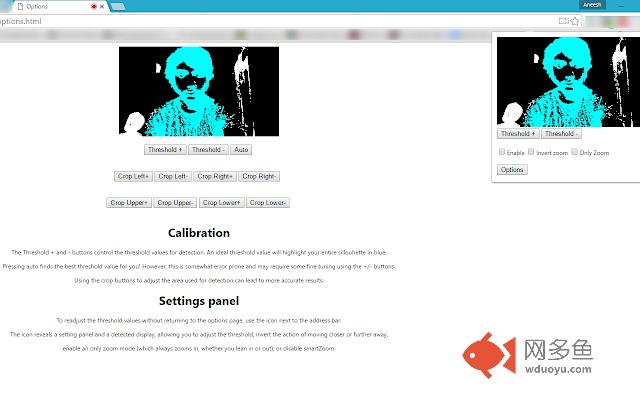Click Threshold - in the extension popup
The height and width of the screenshot is (400, 640).
(561, 134)
